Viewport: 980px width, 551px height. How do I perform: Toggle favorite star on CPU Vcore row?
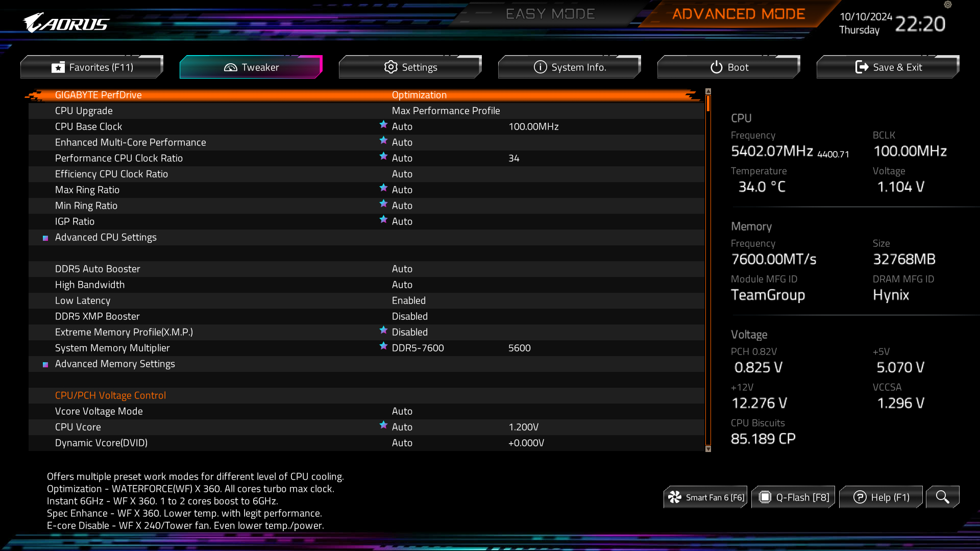coord(383,425)
